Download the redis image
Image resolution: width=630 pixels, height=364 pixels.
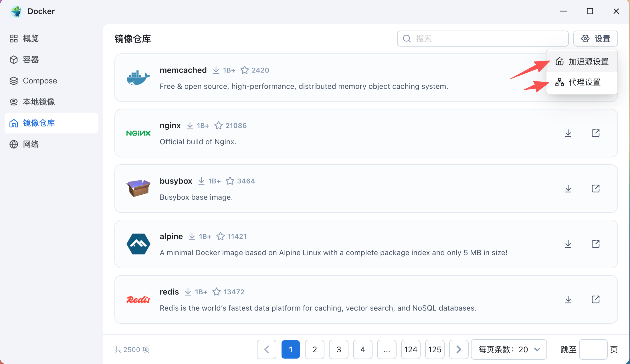(x=568, y=299)
